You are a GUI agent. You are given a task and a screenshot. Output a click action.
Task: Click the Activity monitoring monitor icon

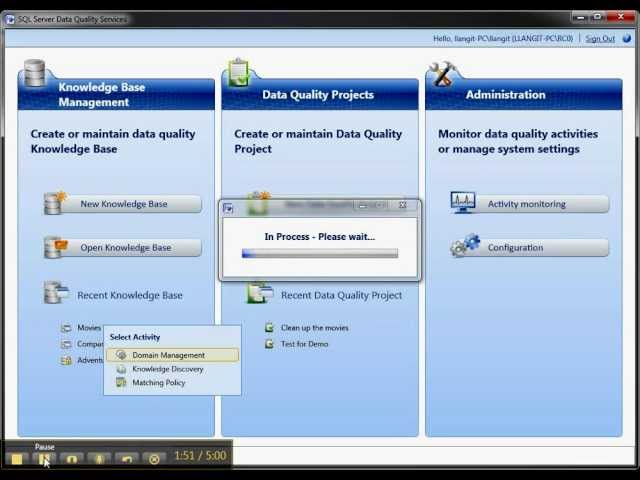point(462,202)
